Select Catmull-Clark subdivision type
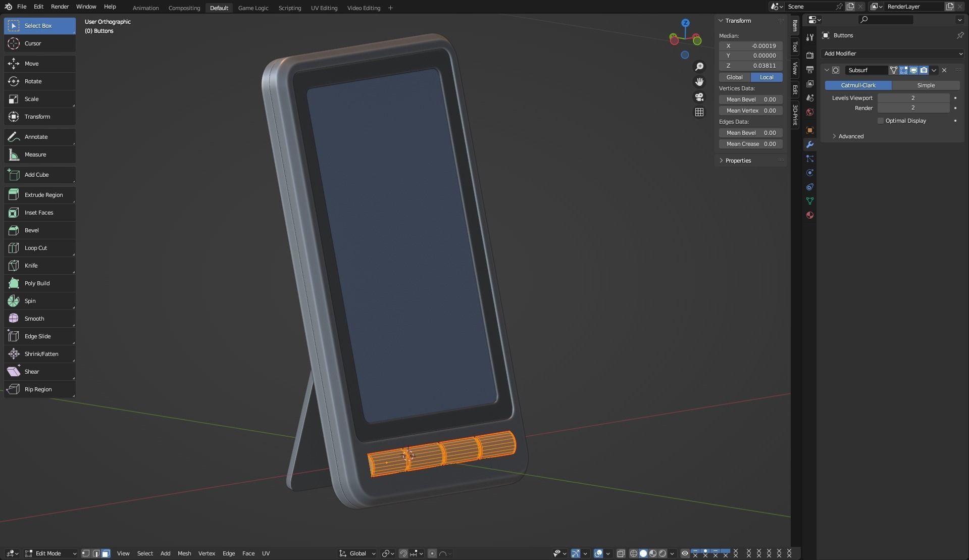Image resolution: width=969 pixels, height=560 pixels. (x=858, y=85)
